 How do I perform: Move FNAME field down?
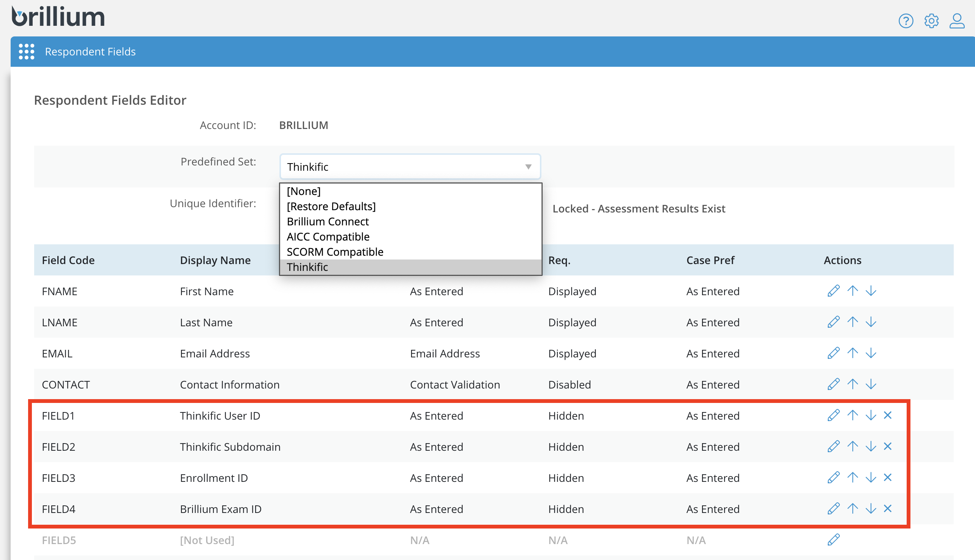click(x=871, y=291)
